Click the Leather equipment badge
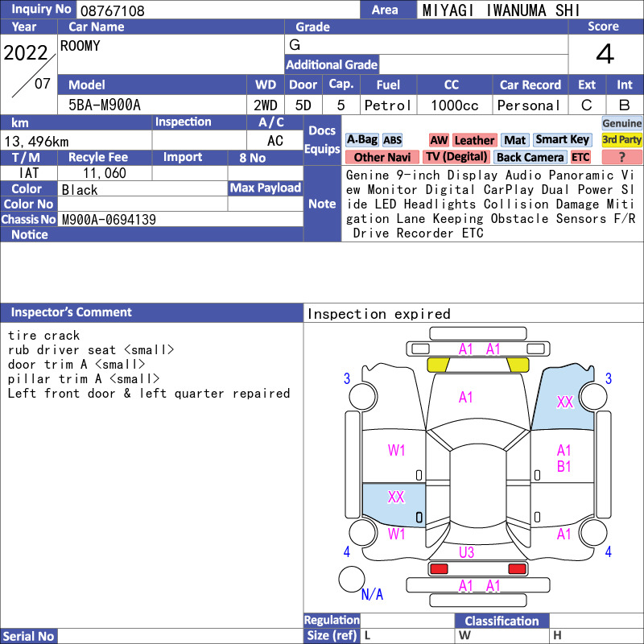 coord(474,140)
